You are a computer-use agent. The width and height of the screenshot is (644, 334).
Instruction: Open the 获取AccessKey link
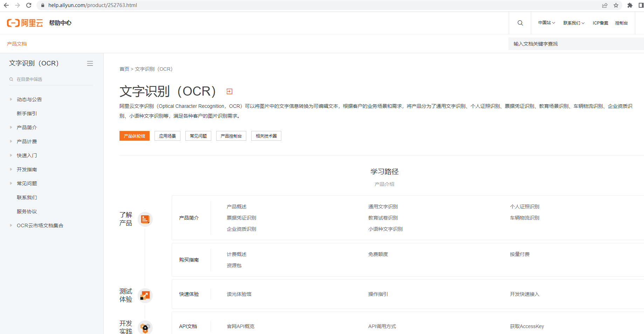tap(527, 326)
